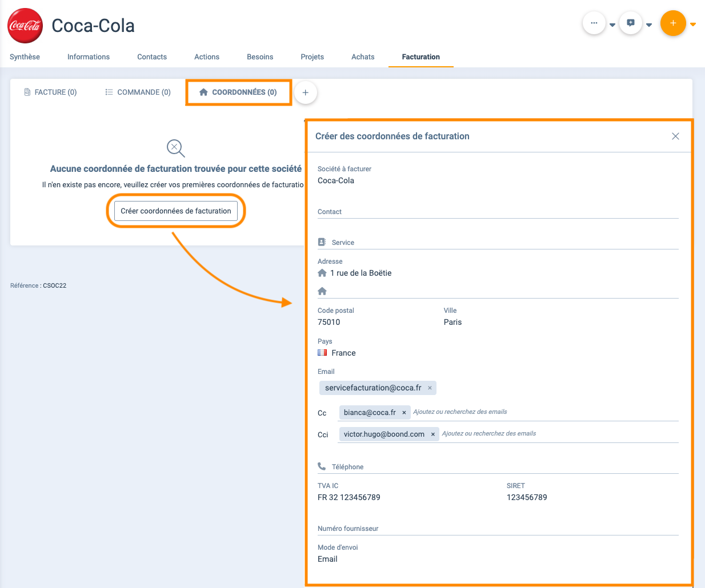This screenshot has width=705, height=588.
Task: Click the Société à facturer value Coca-Cola
Action: coord(336,180)
